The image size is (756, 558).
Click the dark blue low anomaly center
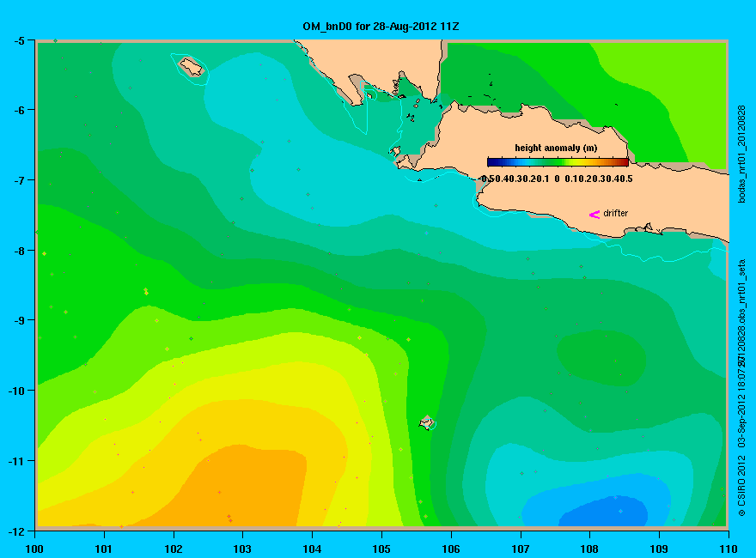pos(605,513)
